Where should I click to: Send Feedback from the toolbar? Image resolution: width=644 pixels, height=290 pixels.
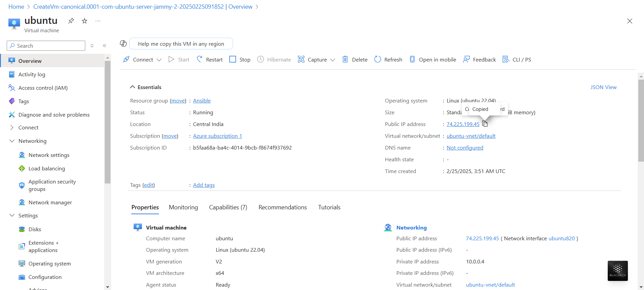point(479,59)
